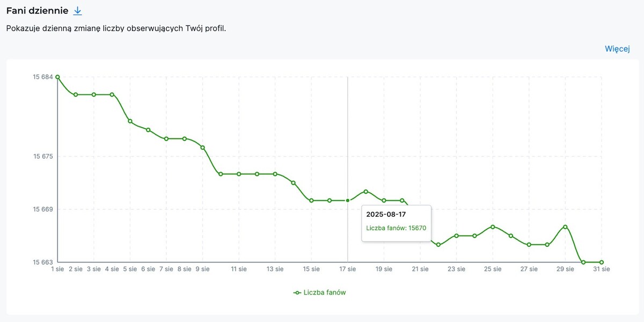Viewport: 644px width, 322px height.
Task: Select the 7 sie data point
Action: (x=166, y=139)
